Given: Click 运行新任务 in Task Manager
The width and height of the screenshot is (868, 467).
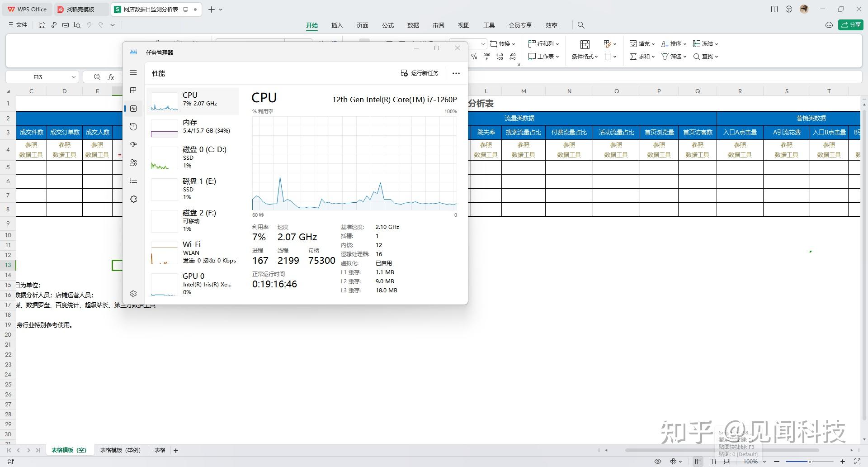Looking at the screenshot, I should (x=420, y=73).
